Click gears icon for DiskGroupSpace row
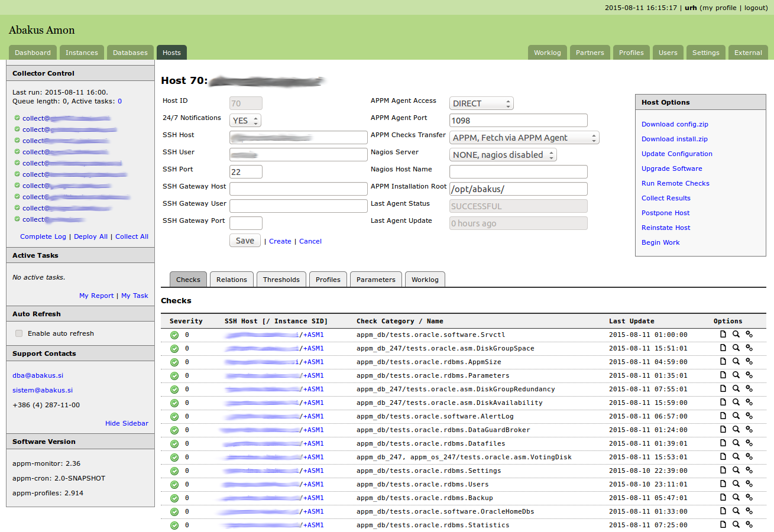774x532 pixels. coord(749,348)
